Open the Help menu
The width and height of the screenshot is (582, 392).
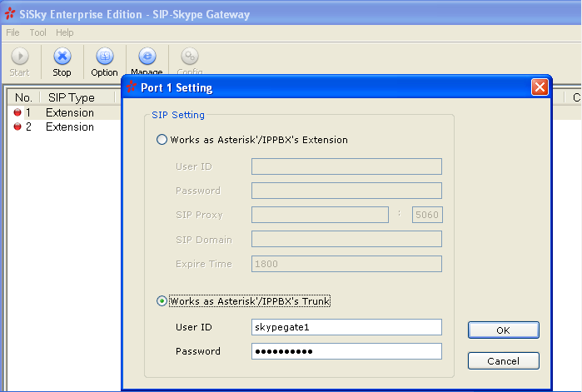pos(65,32)
